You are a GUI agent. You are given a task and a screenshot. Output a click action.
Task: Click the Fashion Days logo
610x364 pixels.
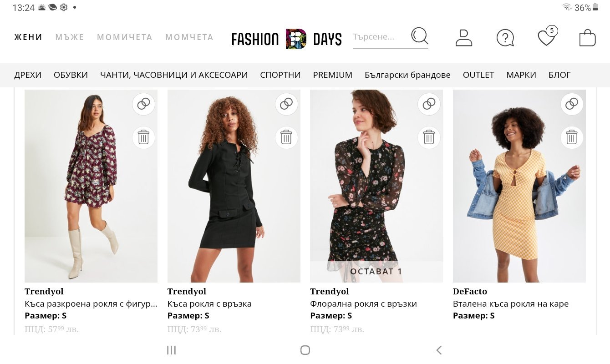286,39
